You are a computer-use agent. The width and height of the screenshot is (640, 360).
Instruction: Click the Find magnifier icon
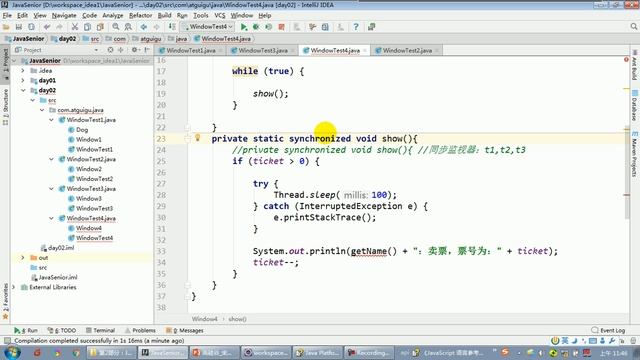click(x=116, y=27)
